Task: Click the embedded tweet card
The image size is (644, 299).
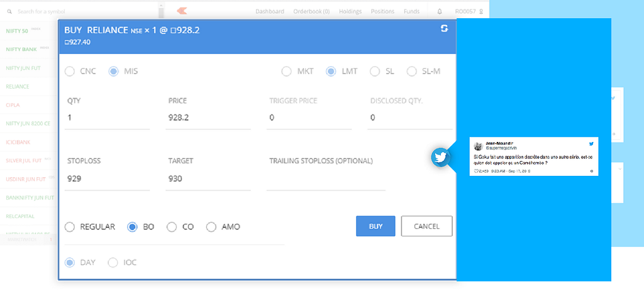Action: click(533, 156)
